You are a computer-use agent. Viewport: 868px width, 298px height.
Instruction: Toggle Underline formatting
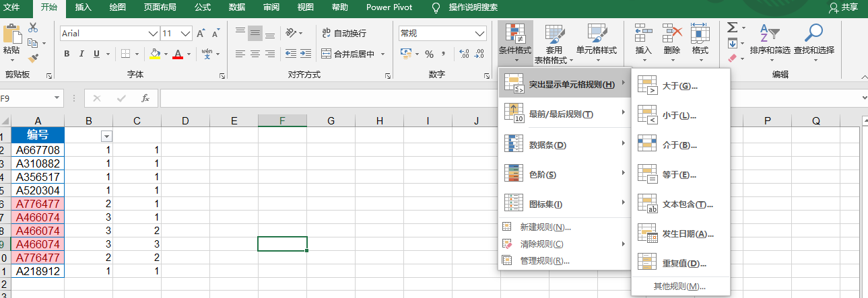click(x=97, y=54)
